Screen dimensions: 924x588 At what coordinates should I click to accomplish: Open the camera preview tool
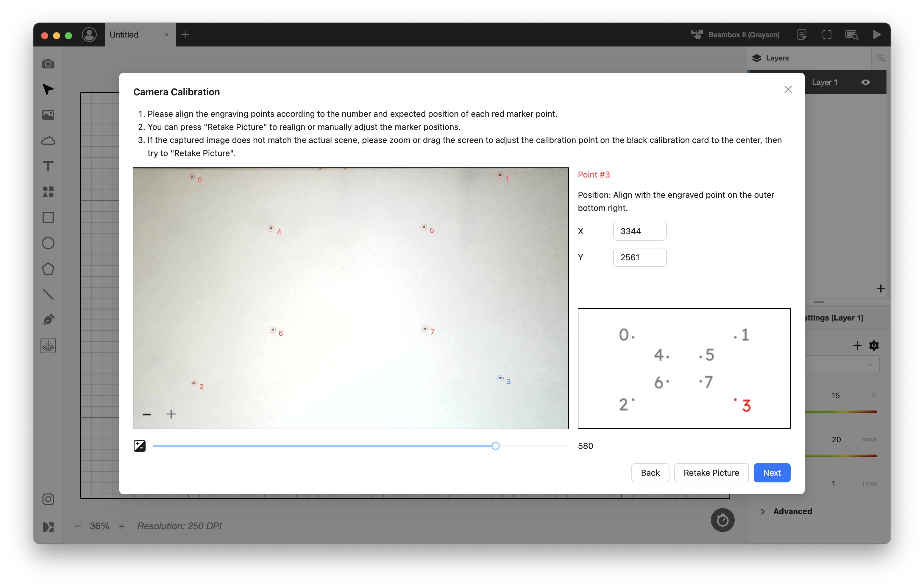48,63
